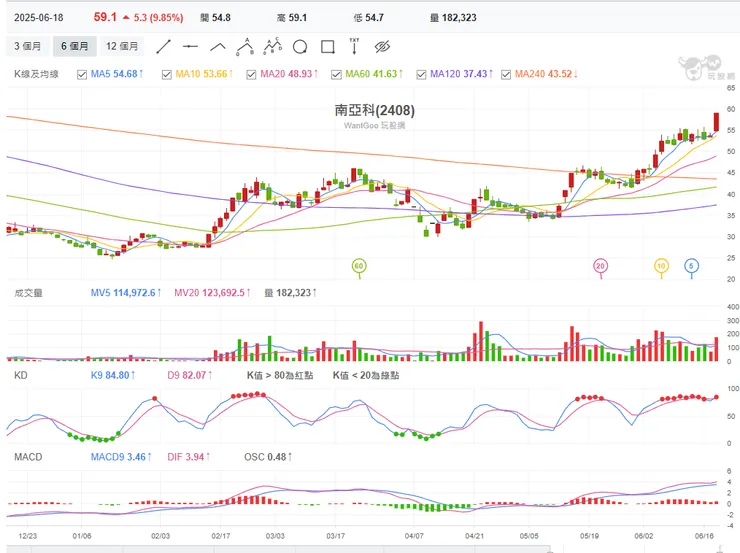Select the rectangle drawing tool
The height and width of the screenshot is (553, 740).
point(327,46)
